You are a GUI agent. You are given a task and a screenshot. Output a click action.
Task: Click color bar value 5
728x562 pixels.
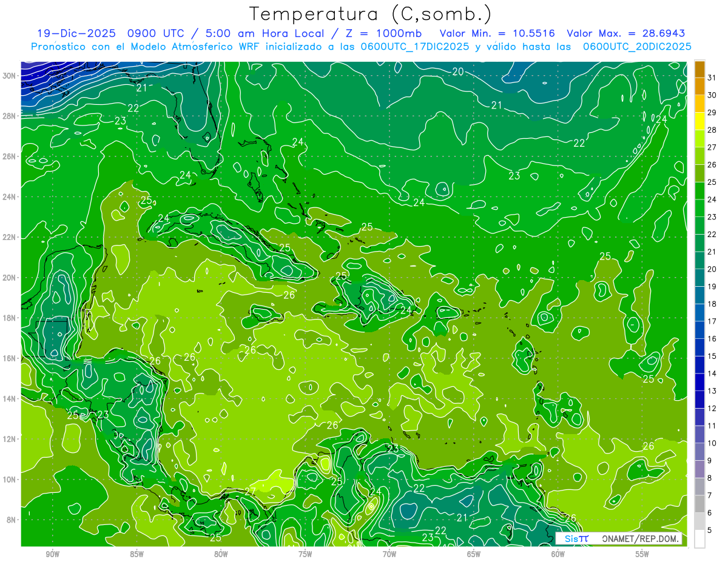coord(710,530)
